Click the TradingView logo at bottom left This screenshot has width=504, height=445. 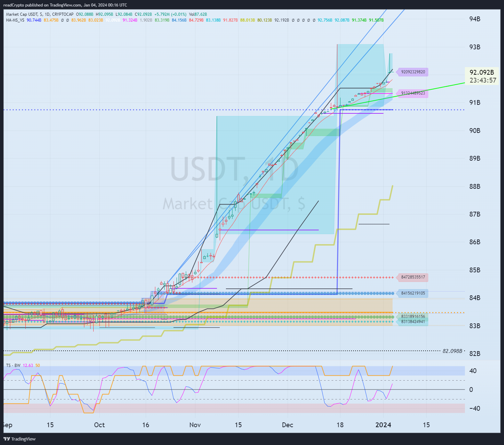point(20,439)
